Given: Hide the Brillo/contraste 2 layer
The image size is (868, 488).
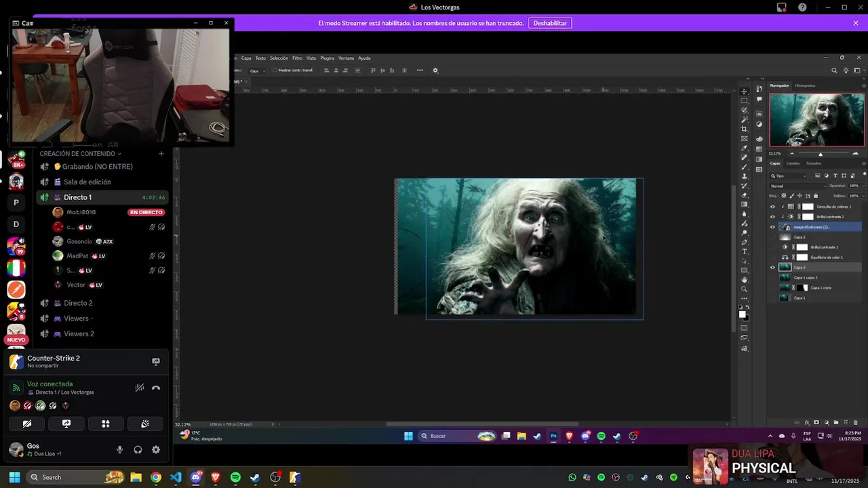Looking at the screenshot, I should (x=772, y=217).
